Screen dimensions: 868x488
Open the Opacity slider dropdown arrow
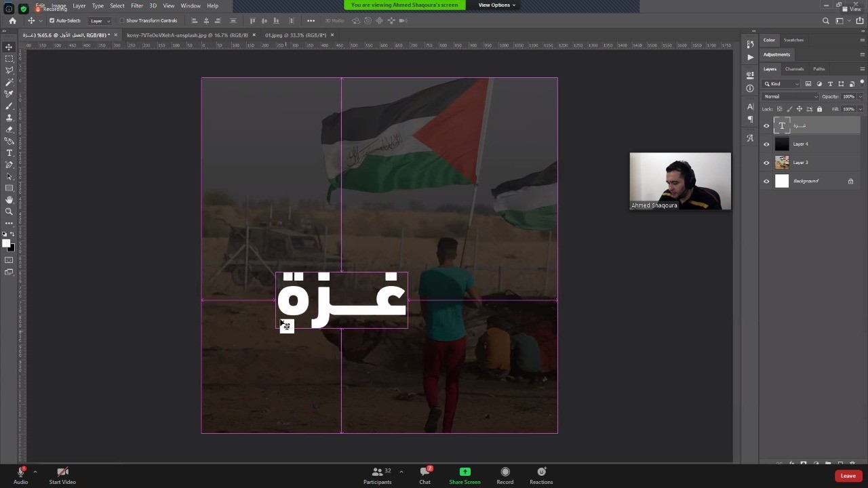(x=860, y=96)
